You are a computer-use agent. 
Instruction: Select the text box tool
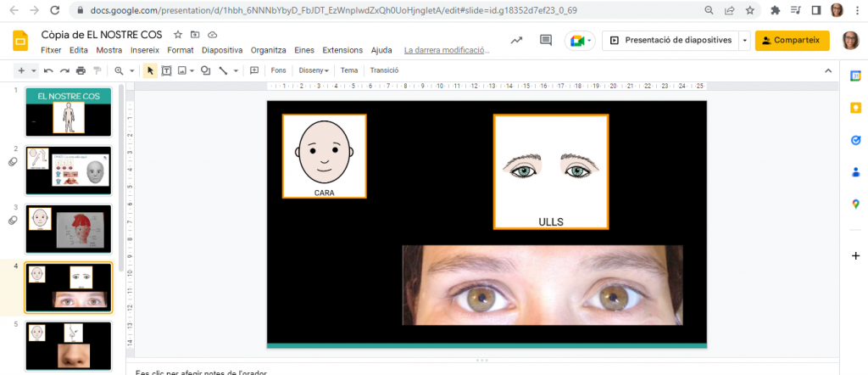click(x=166, y=70)
